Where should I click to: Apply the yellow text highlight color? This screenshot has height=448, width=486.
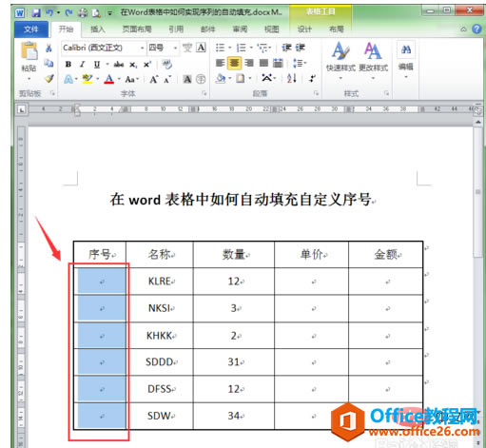point(87,79)
